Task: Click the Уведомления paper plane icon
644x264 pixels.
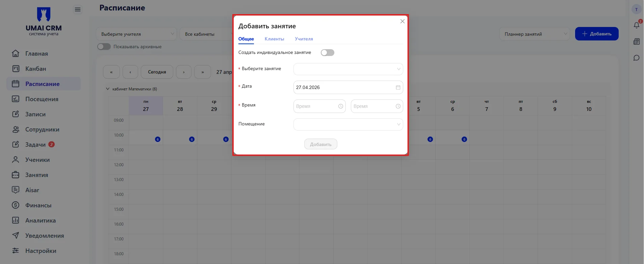Action: [16, 235]
